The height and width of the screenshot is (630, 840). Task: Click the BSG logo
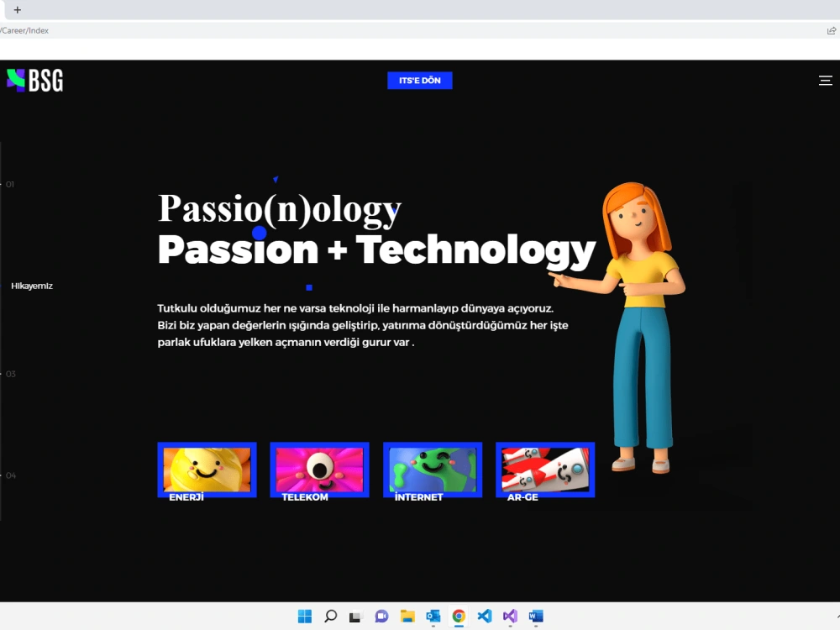click(34, 81)
